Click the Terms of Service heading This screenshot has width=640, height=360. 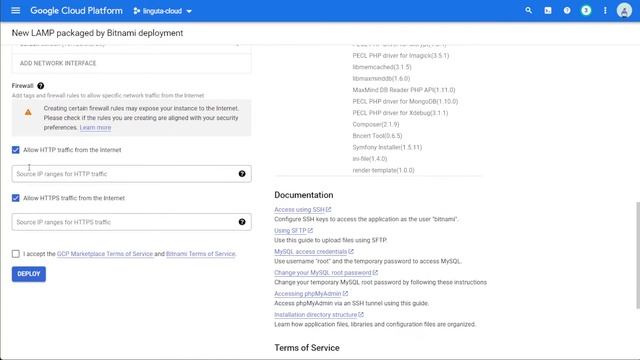[x=307, y=348]
